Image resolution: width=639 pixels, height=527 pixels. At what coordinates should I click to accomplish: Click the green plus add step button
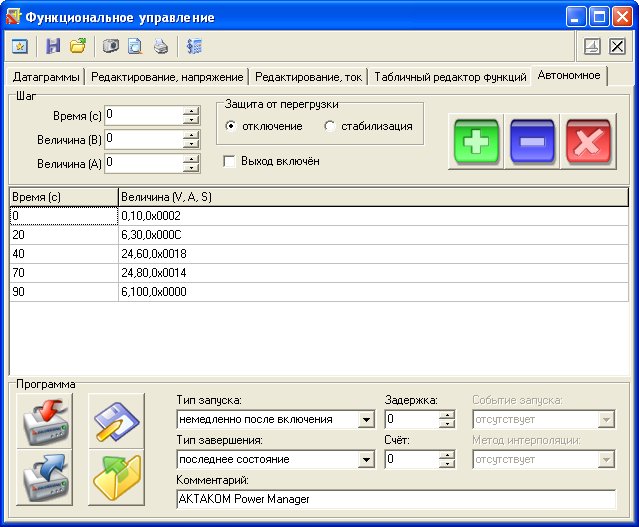click(477, 141)
